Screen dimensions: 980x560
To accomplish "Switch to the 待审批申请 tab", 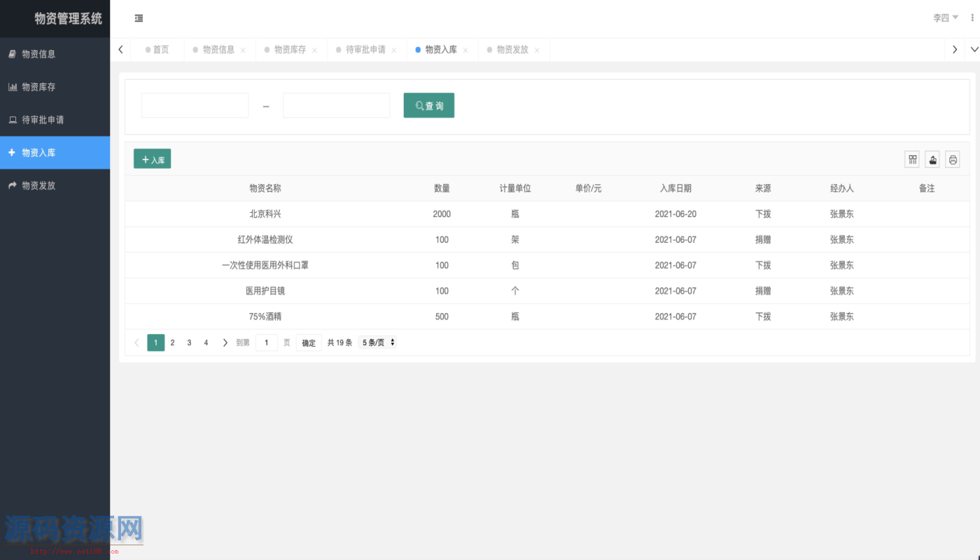I will 365,50.
